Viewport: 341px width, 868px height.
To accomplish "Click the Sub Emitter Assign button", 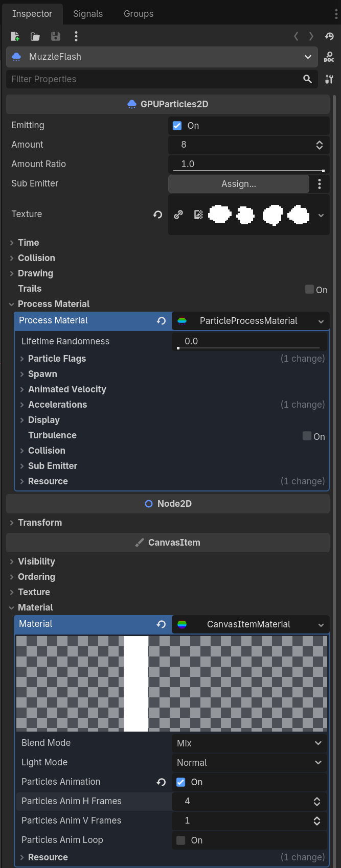I will pos(239,184).
